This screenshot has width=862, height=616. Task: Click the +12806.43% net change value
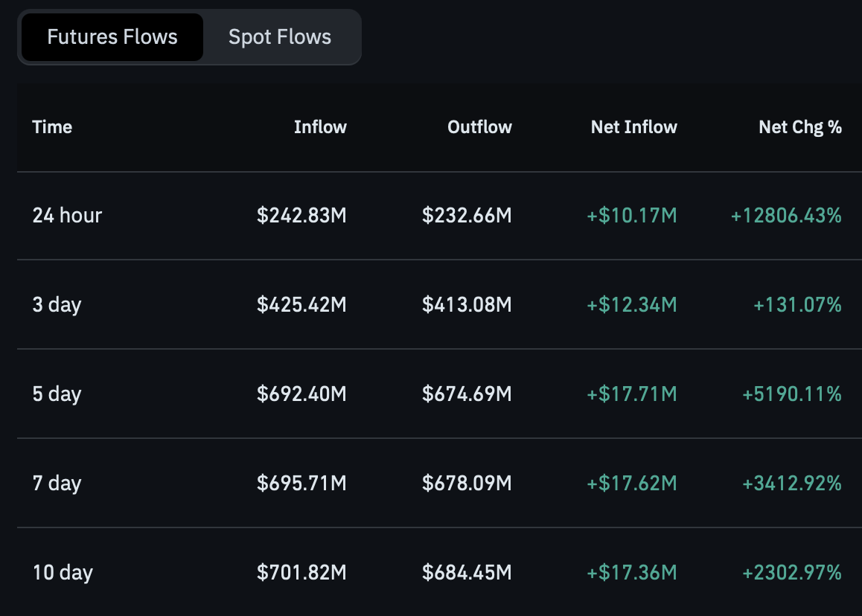click(785, 216)
